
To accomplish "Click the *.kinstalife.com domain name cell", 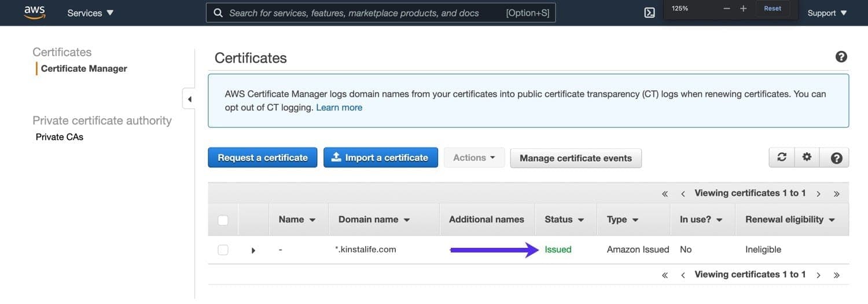I will [x=366, y=250].
